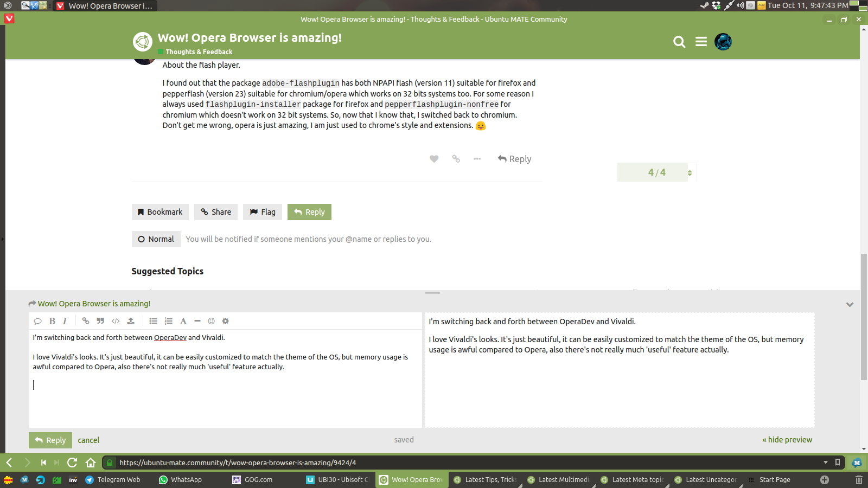Switch to the Latest Meta topics tab
Viewport: 868px width, 488px height.
click(x=633, y=480)
